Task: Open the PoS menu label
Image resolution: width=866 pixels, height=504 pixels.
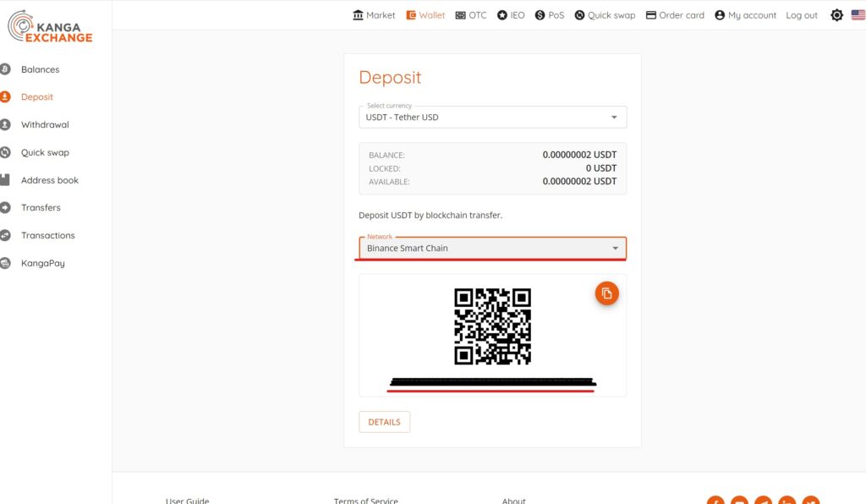Action: tap(556, 15)
